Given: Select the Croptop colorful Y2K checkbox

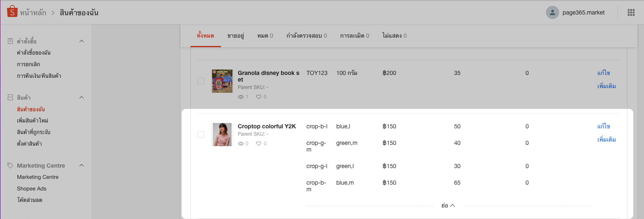Looking at the screenshot, I should click(201, 135).
